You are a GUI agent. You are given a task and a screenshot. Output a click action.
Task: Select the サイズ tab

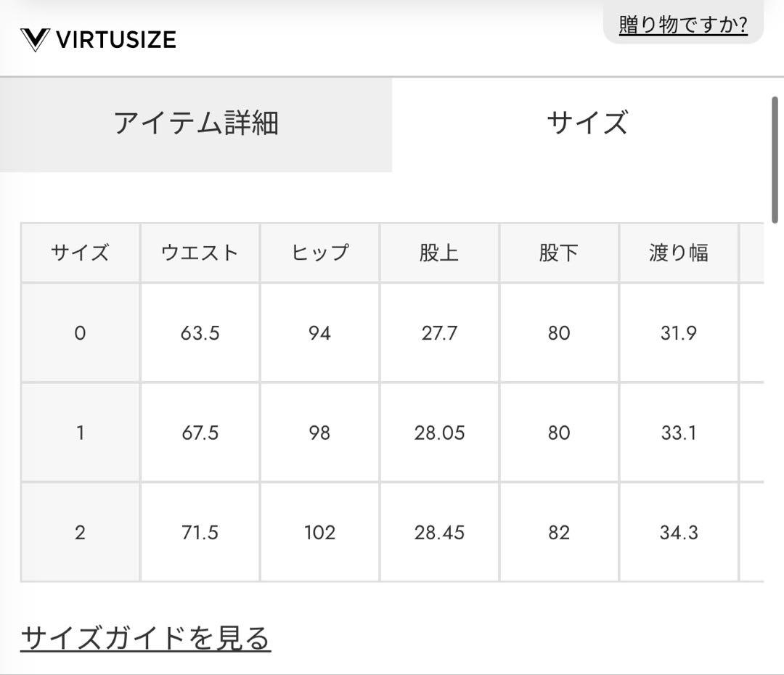tap(587, 124)
